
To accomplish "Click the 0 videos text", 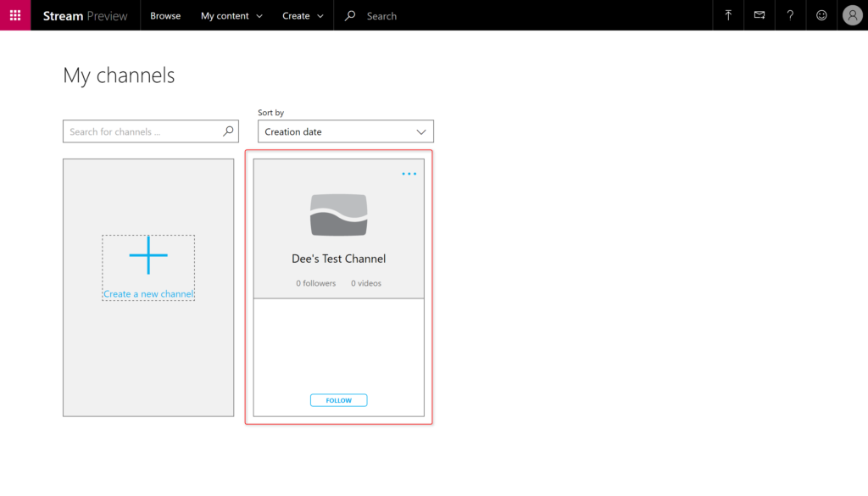I will 366,283.
